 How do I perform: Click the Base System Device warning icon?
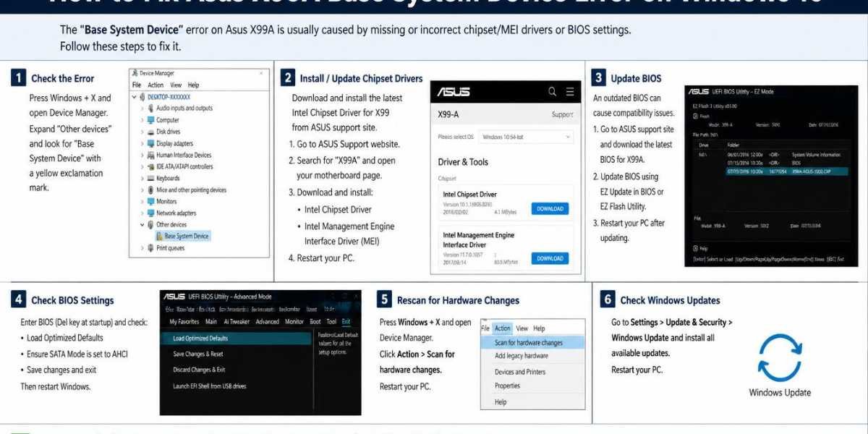[159, 237]
